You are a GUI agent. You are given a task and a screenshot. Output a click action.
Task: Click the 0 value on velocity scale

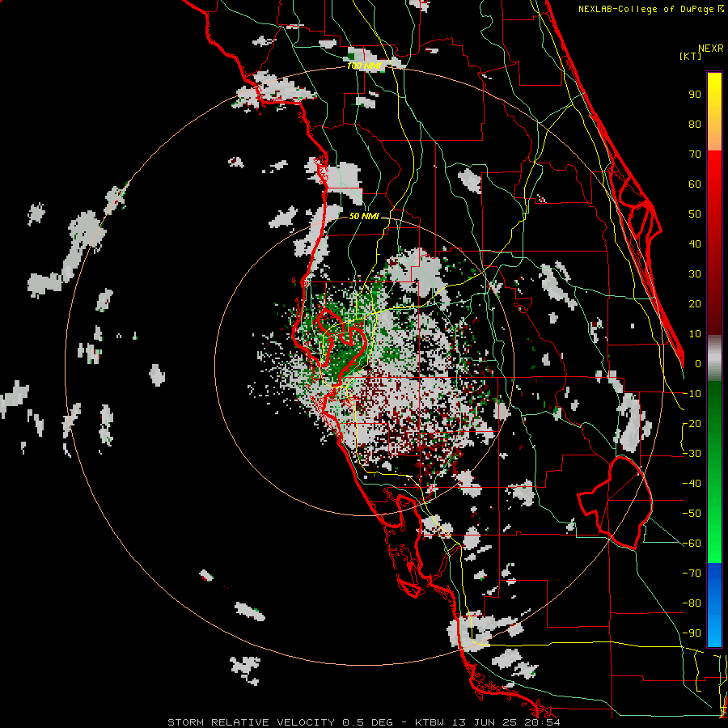click(x=698, y=363)
